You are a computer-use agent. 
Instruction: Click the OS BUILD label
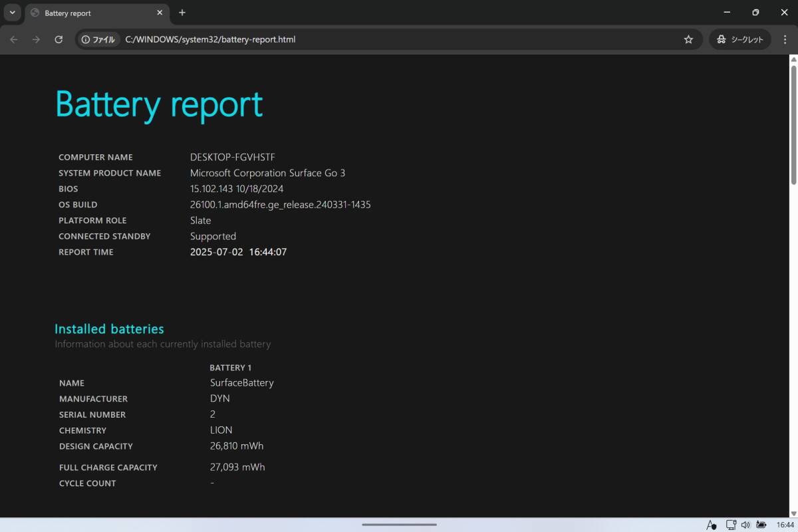coord(78,205)
